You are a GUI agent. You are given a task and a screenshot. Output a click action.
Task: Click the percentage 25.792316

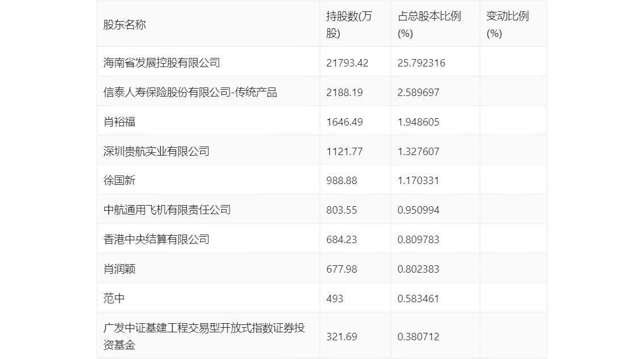[x=421, y=63]
